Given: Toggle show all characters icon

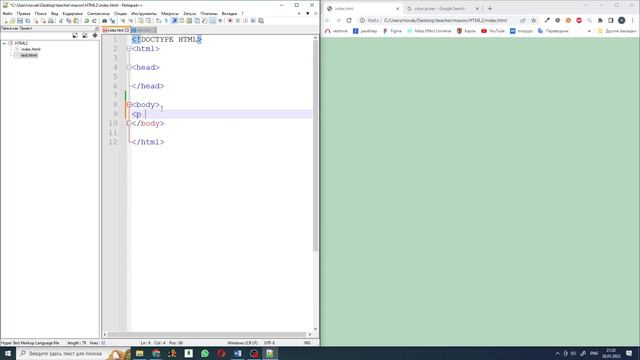Looking at the screenshot, I should [x=166, y=20].
